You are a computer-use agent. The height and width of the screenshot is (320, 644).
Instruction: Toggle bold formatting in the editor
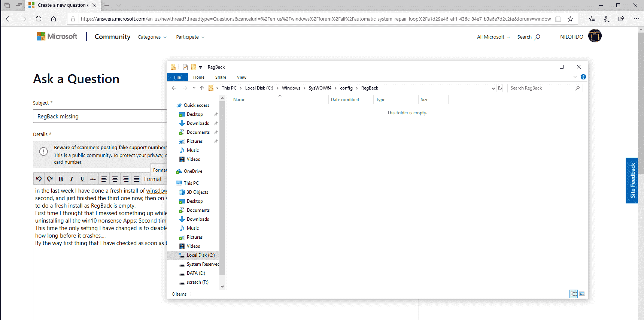tap(61, 179)
